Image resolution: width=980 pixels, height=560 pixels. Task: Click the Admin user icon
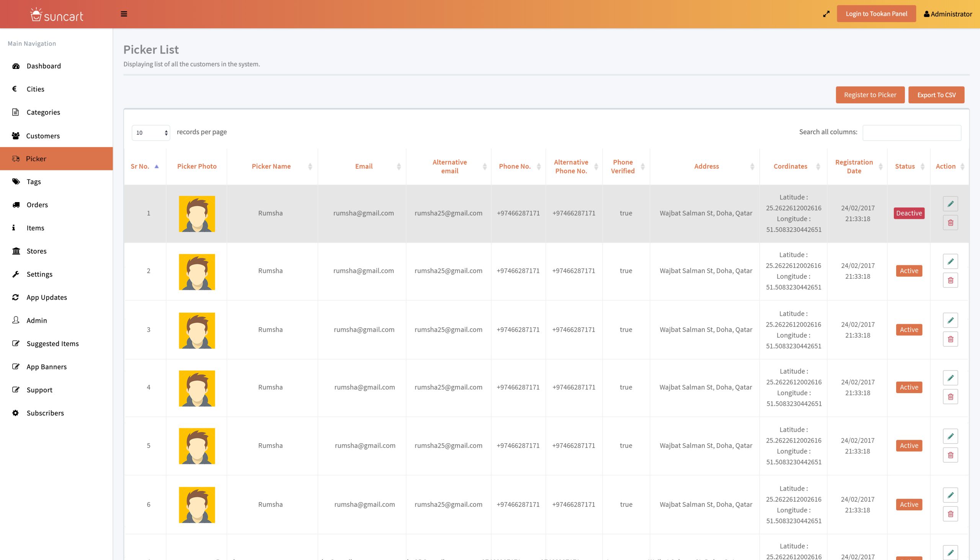click(x=16, y=320)
